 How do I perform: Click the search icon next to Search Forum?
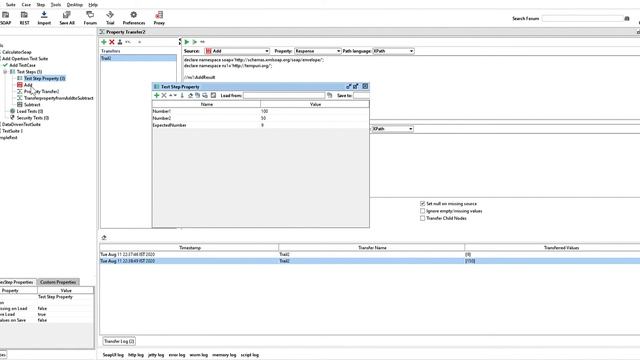click(627, 18)
